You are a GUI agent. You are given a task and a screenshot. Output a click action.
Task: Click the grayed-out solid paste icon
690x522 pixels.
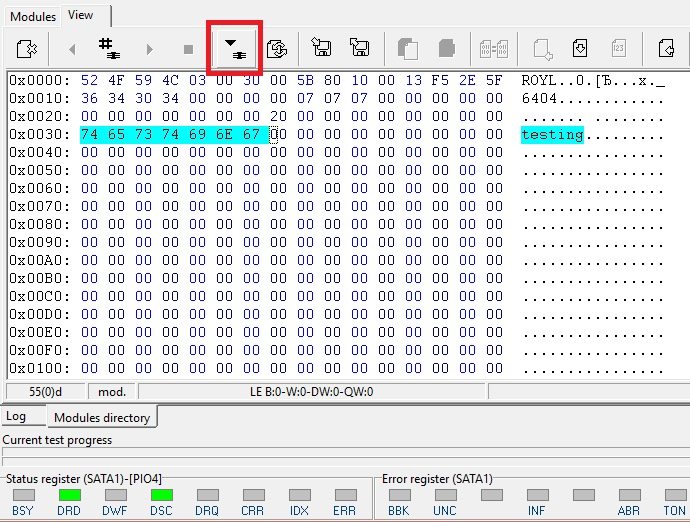point(447,48)
